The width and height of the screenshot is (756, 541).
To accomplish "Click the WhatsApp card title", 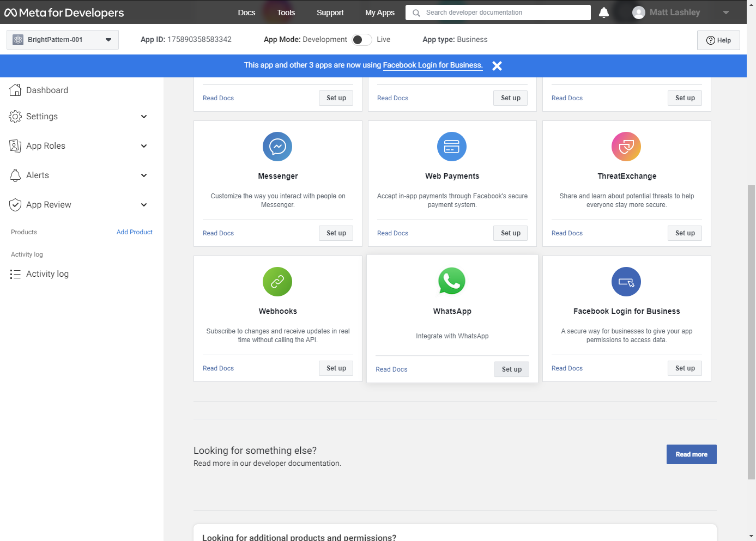I will click(x=452, y=312).
